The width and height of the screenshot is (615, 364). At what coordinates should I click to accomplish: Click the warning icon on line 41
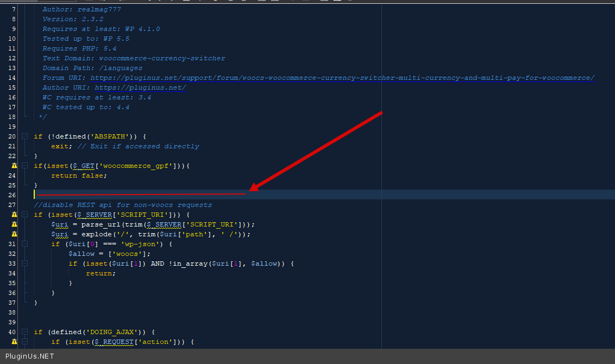(x=14, y=342)
